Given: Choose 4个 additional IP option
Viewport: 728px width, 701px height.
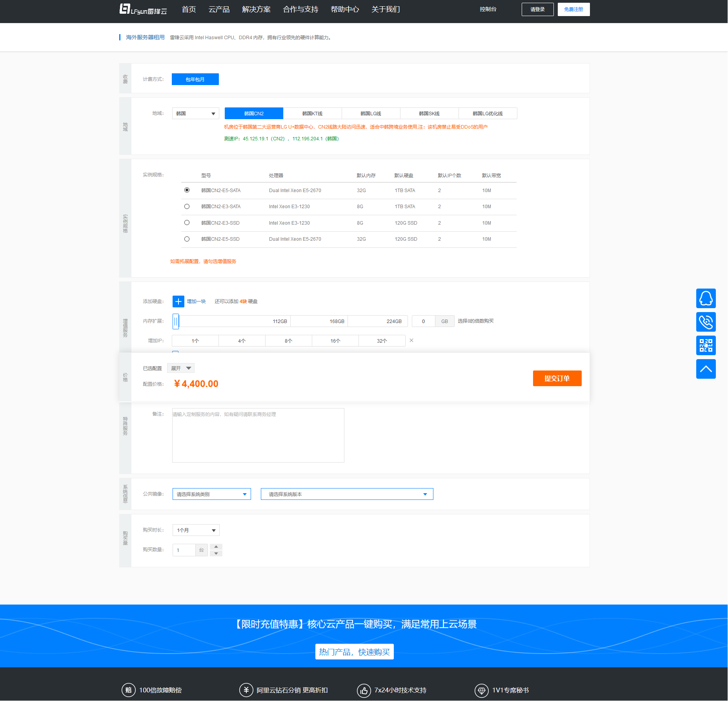Looking at the screenshot, I should pos(242,341).
